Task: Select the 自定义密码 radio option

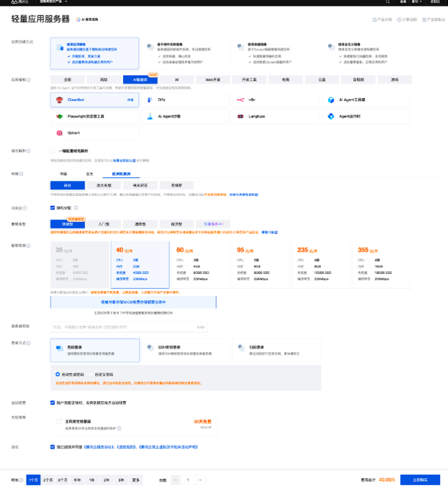Action: click(x=91, y=374)
